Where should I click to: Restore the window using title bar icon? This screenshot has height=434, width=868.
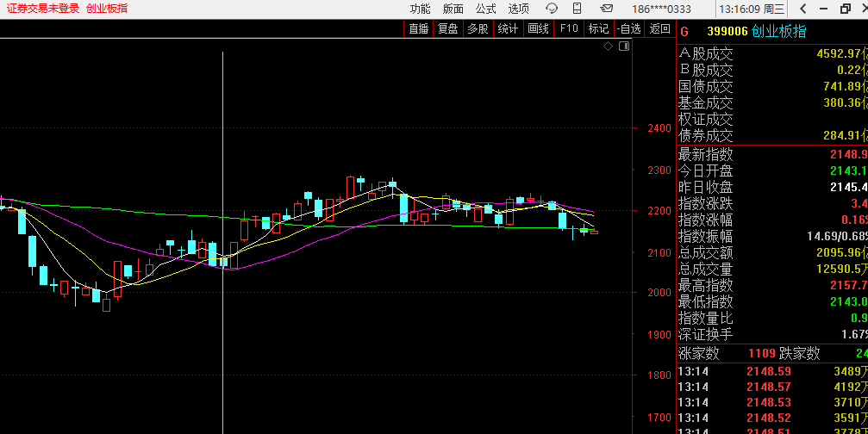tap(845, 9)
